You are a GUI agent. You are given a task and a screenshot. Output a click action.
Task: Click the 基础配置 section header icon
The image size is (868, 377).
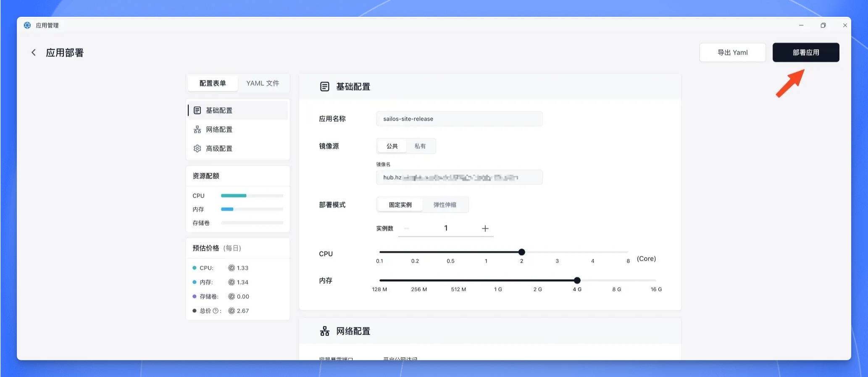click(325, 87)
